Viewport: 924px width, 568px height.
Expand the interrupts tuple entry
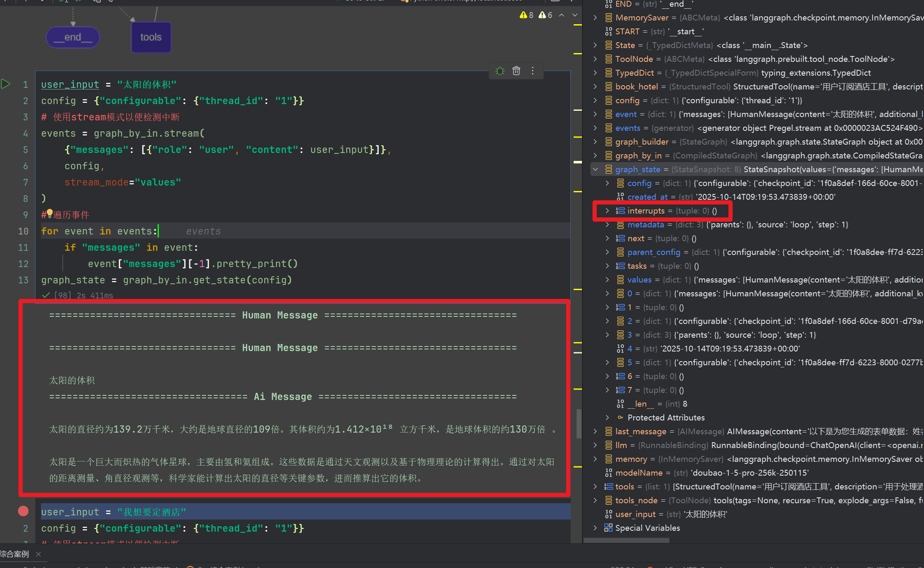point(607,211)
